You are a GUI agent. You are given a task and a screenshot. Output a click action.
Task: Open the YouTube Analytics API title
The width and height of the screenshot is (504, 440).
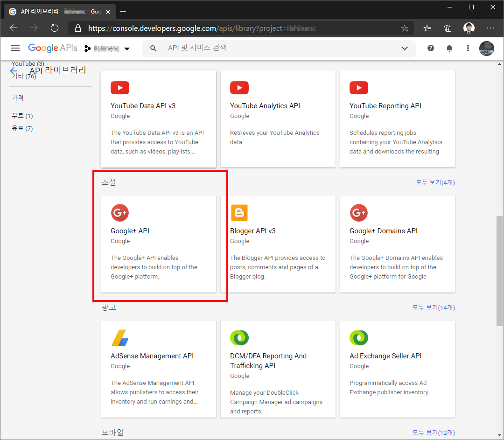(x=265, y=106)
